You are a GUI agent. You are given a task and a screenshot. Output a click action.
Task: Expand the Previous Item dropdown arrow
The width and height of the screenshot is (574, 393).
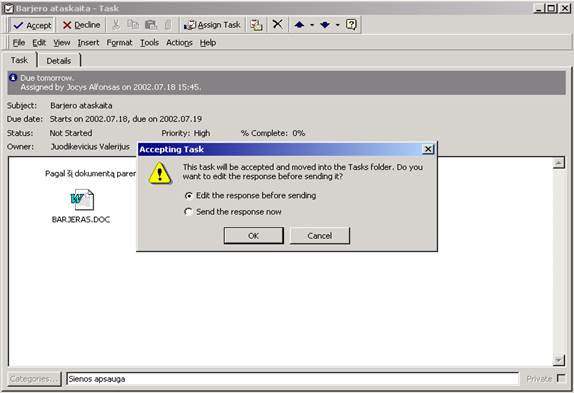(312, 25)
